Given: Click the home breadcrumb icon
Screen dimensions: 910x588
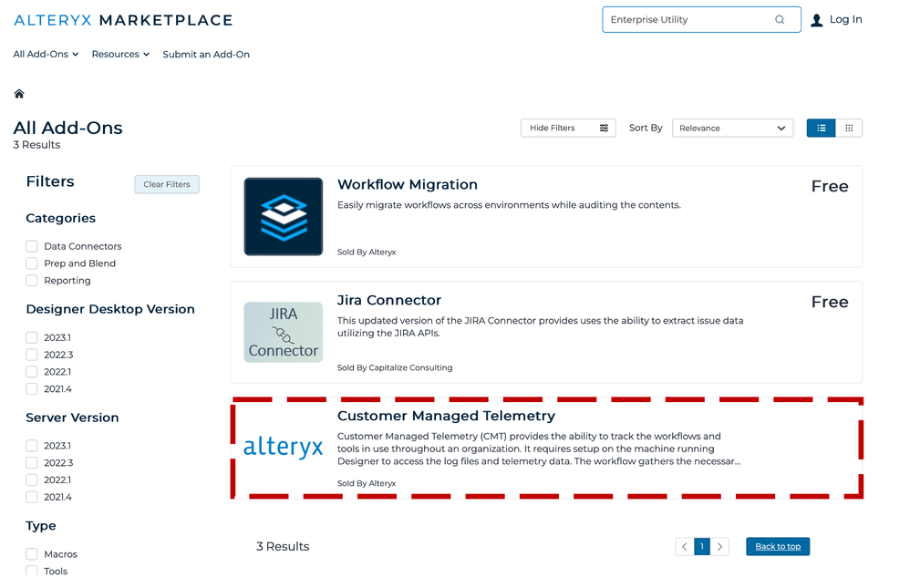Looking at the screenshot, I should click(19, 94).
